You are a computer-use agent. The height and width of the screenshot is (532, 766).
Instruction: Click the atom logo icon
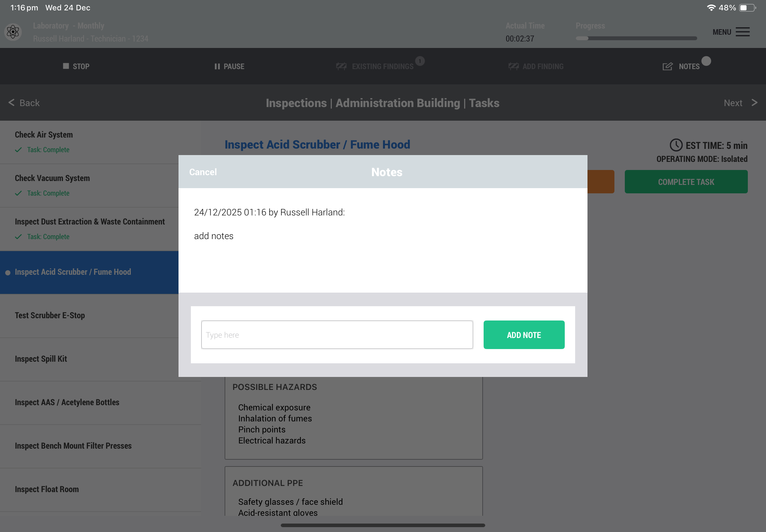[x=13, y=32]
